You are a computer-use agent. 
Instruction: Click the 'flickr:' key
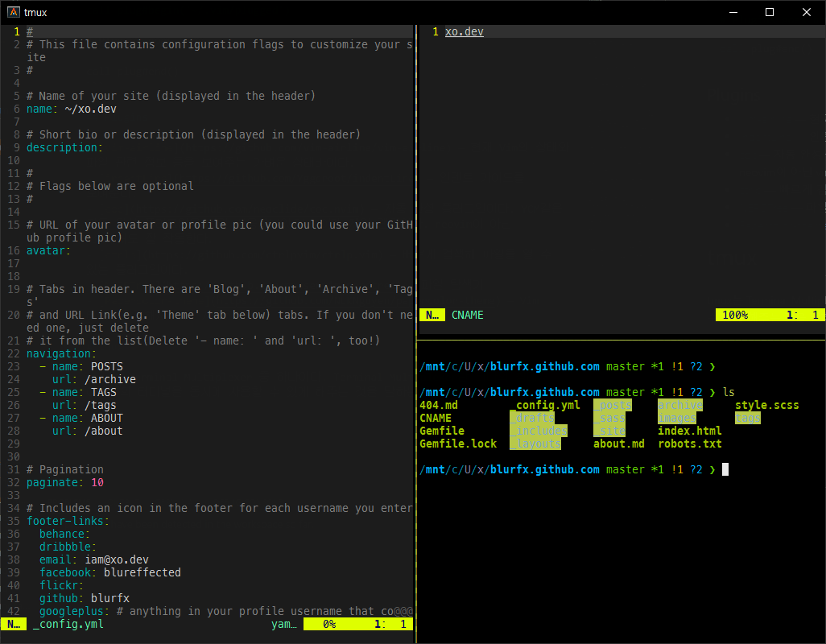pos(62,585)
